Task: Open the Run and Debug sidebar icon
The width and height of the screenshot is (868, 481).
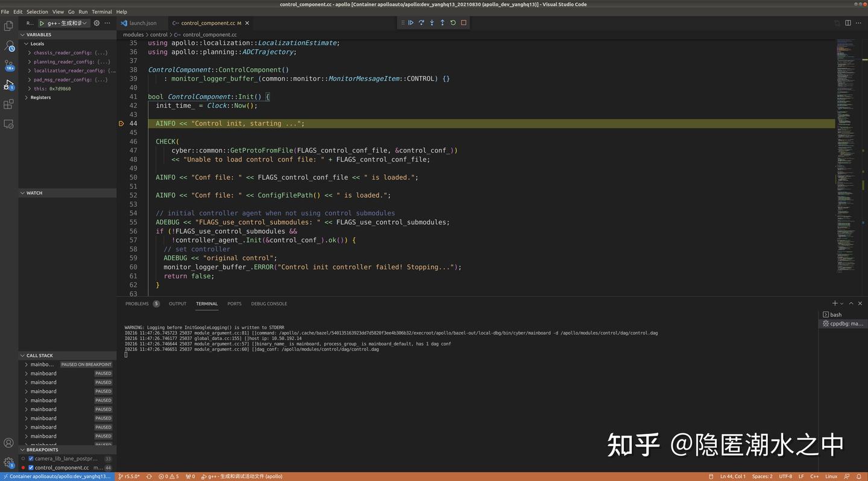Action: pos(8,84)
